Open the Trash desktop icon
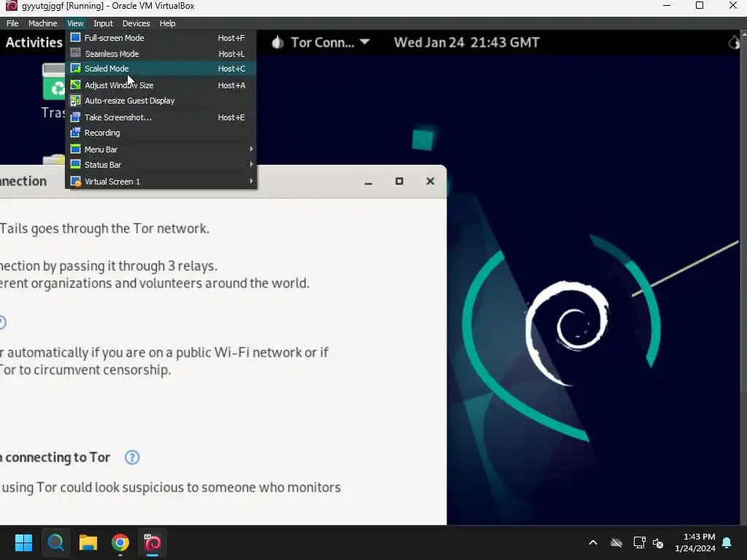This screenshot has width=747, height=560. tap(53, 91)
